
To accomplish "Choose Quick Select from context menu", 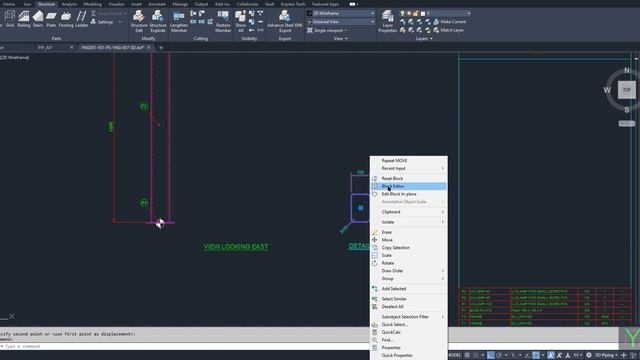I will [409, 324].
